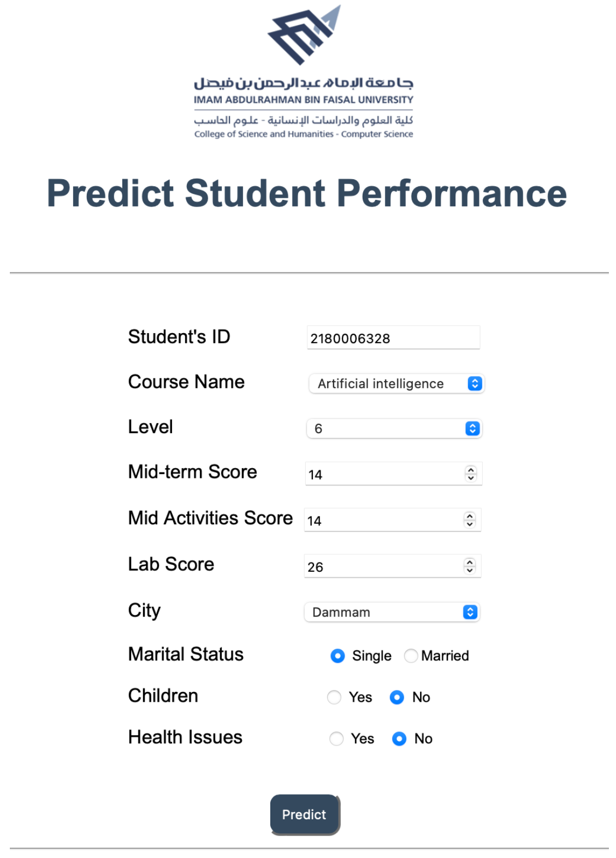Decrease Mid Activities Score with down stepper arrow
This screenshot has height=858, width=616.
[x=470, y=524]
